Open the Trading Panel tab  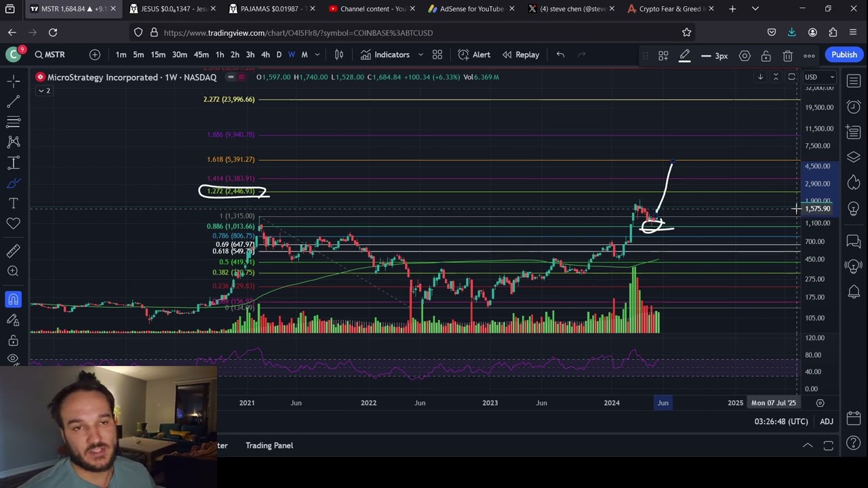click(269, 445)
